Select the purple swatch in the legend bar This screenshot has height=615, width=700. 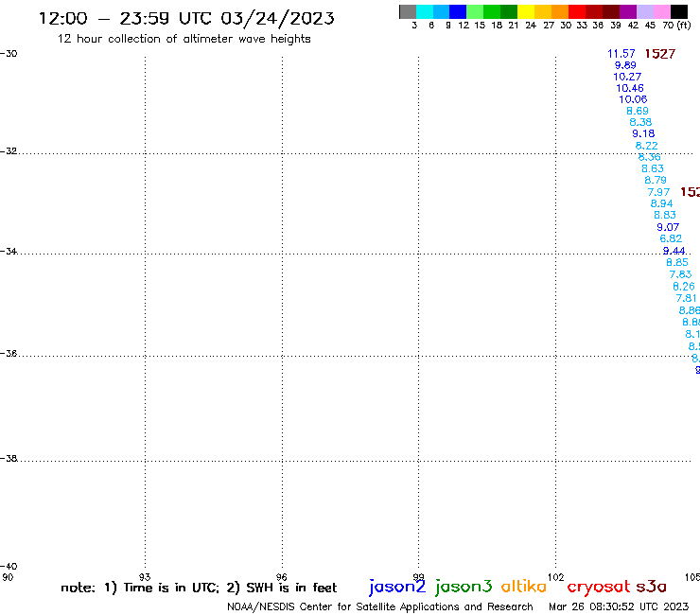(x=627, y=11)
